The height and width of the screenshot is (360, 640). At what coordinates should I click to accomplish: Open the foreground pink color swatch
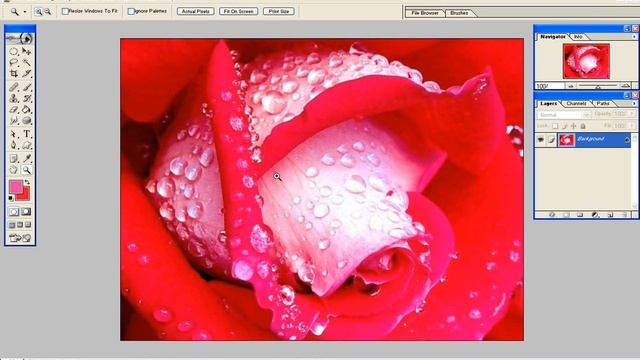point(16,187)
